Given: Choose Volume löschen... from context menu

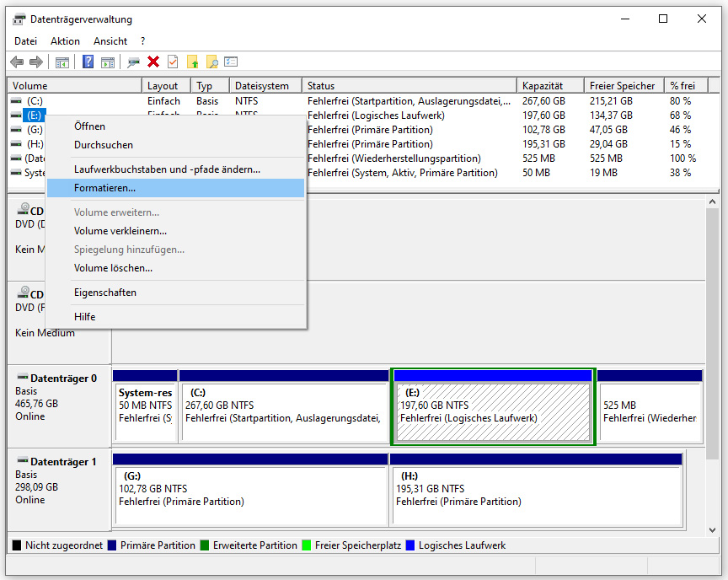Looking at the screenshot, I should [x=113, y=268].
